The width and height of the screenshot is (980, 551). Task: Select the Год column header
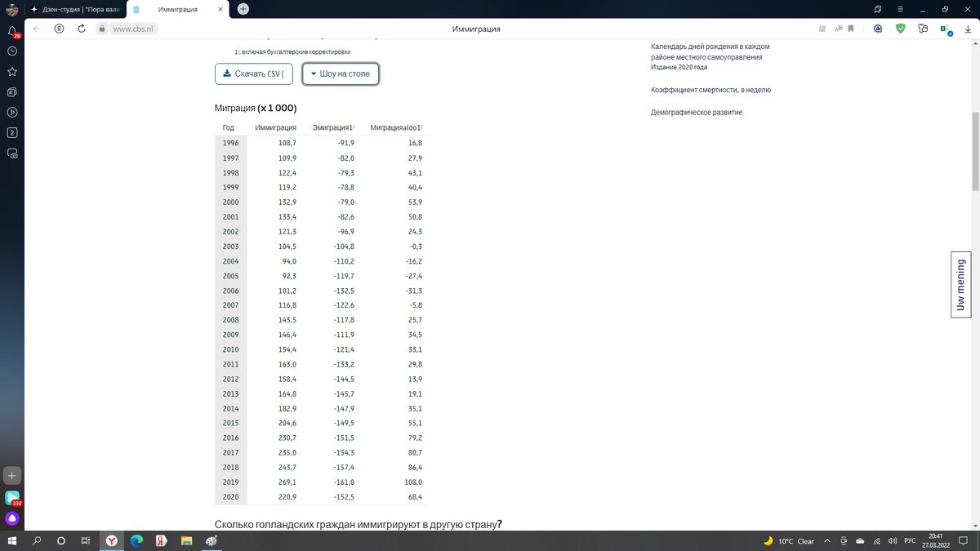coord(229,127)
